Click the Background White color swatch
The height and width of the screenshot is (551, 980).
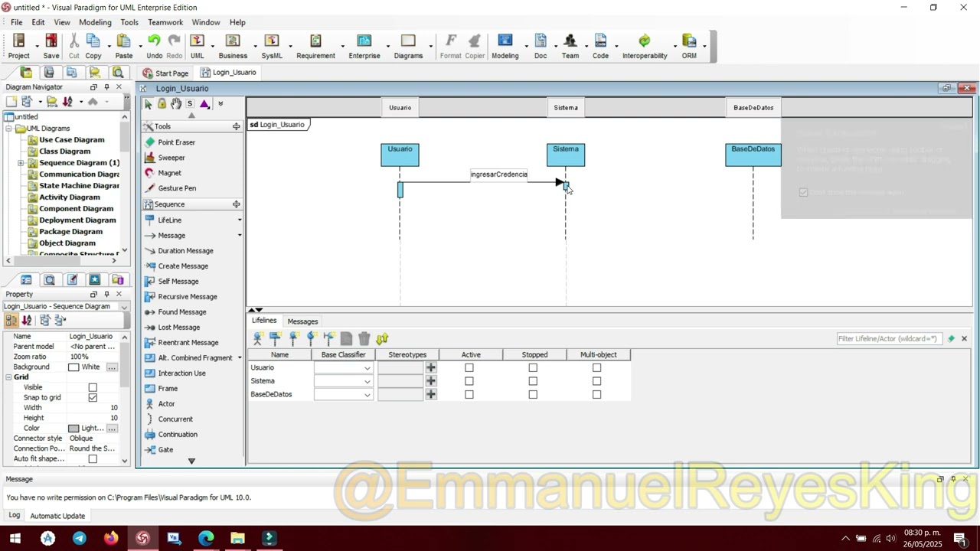click(73, 367)
